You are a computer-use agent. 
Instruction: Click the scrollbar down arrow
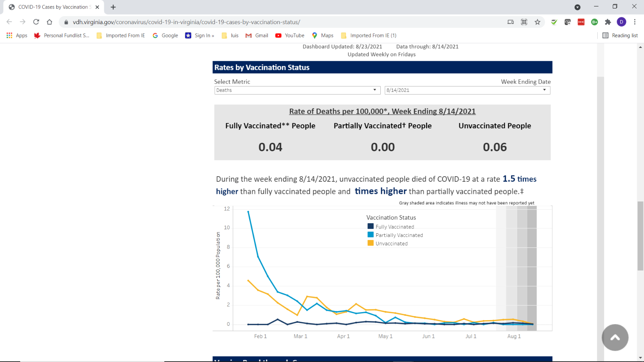tap(640, 358)
